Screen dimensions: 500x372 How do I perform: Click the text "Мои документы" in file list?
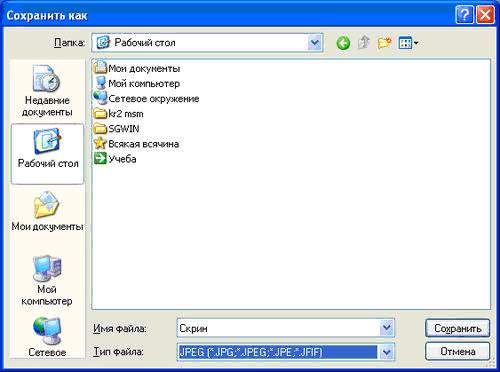(144, 69)
